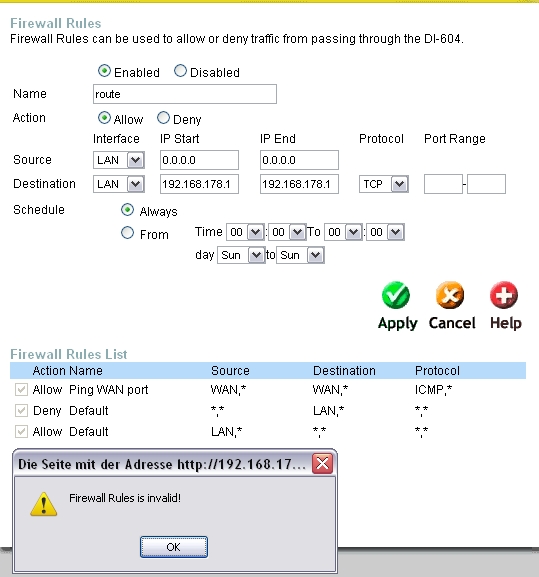Open the start minute time dropdown
The image size is (539, 577).
[287, 232]
